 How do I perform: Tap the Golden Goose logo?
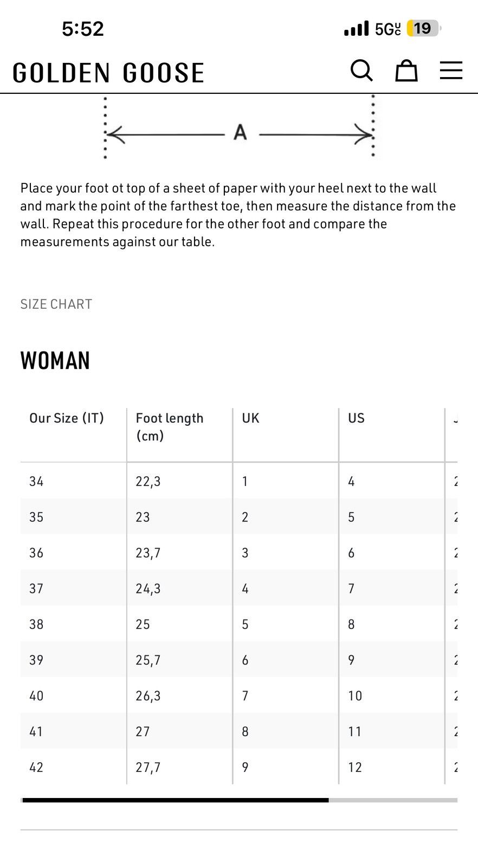[x=108, y=73]
